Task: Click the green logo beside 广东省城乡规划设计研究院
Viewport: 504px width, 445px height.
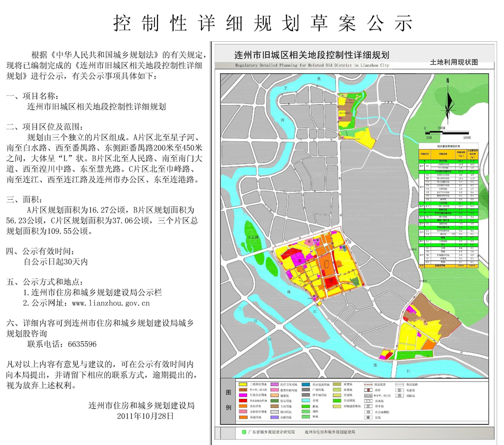Action: [244, 432]
